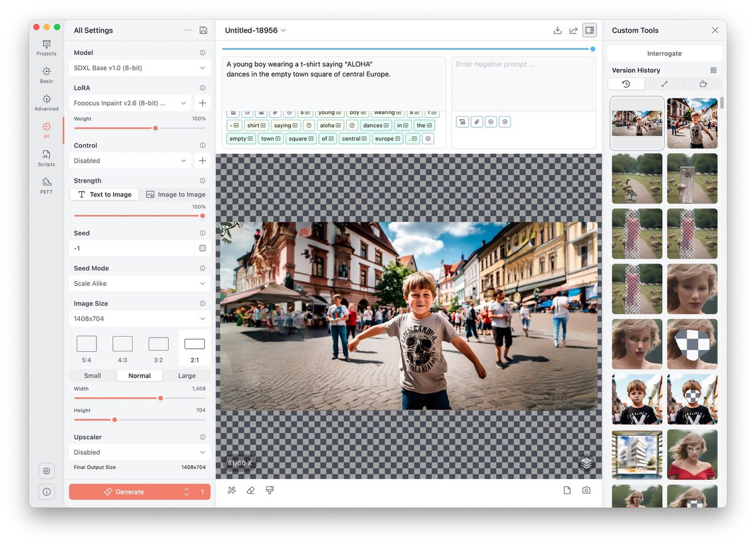
Task: Open the blank document icon below canvas
Action: (x=567, y=491)
